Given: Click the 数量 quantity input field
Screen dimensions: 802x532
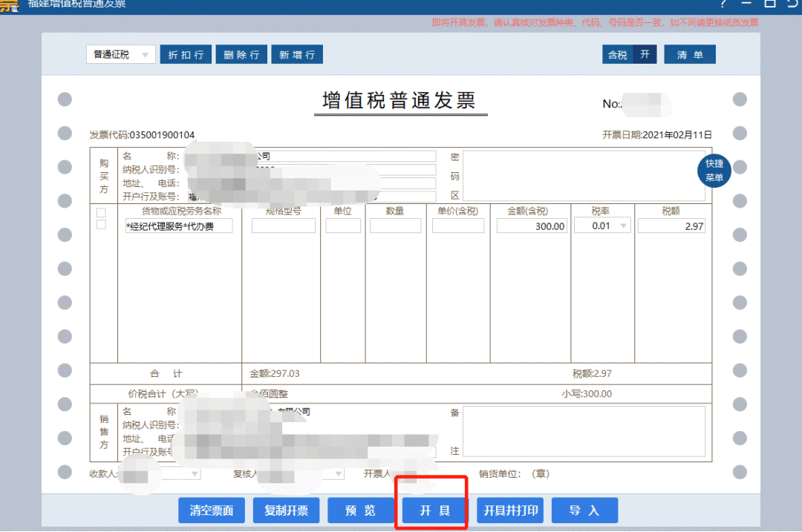Looking at the screenshot, I should coord(395,226).
